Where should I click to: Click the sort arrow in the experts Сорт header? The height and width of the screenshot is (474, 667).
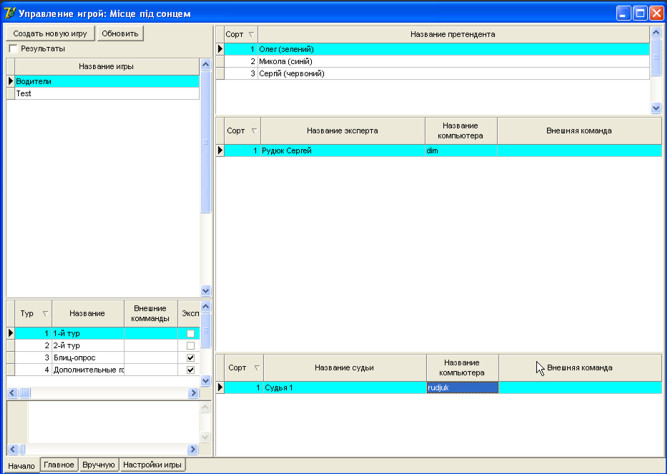point(254,131)
